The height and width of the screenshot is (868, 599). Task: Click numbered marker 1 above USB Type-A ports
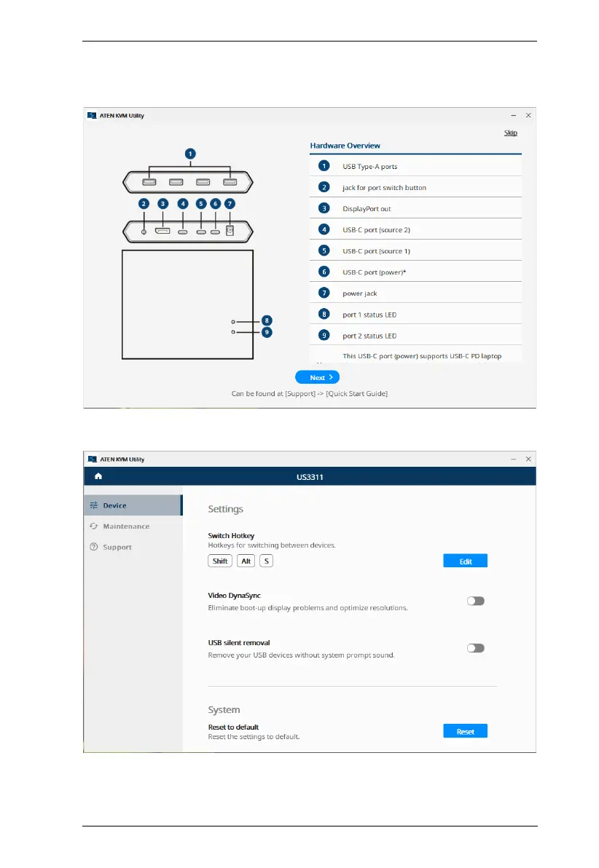(189, 154)
